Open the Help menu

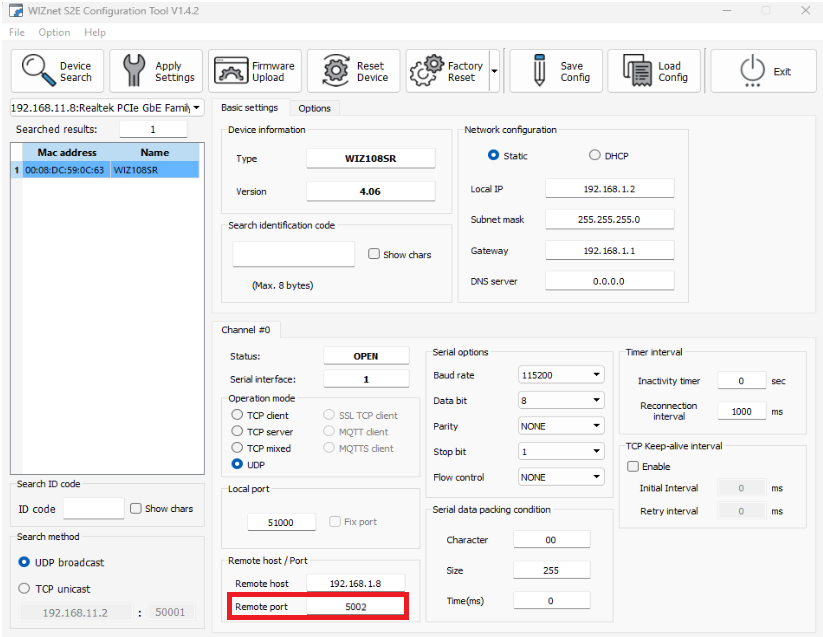click(x=95, y=33)
